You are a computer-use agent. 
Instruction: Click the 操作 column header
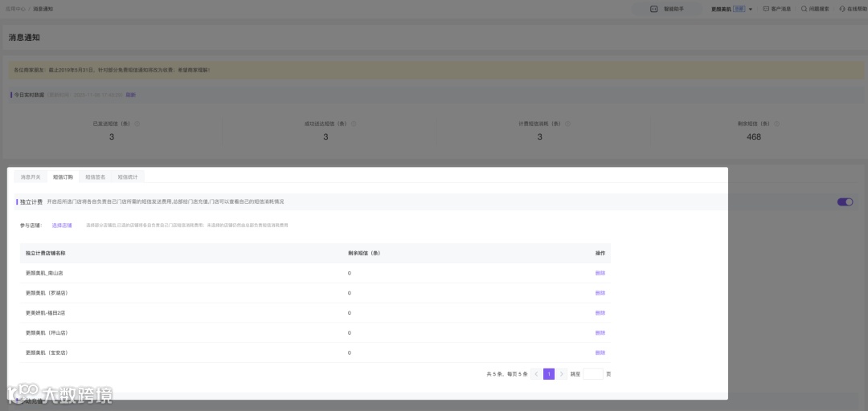point(600,254)
